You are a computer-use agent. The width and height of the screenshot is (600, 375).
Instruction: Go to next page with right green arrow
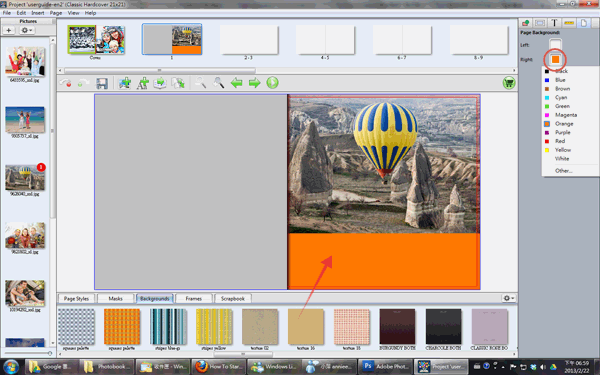(x=254, y=83)
